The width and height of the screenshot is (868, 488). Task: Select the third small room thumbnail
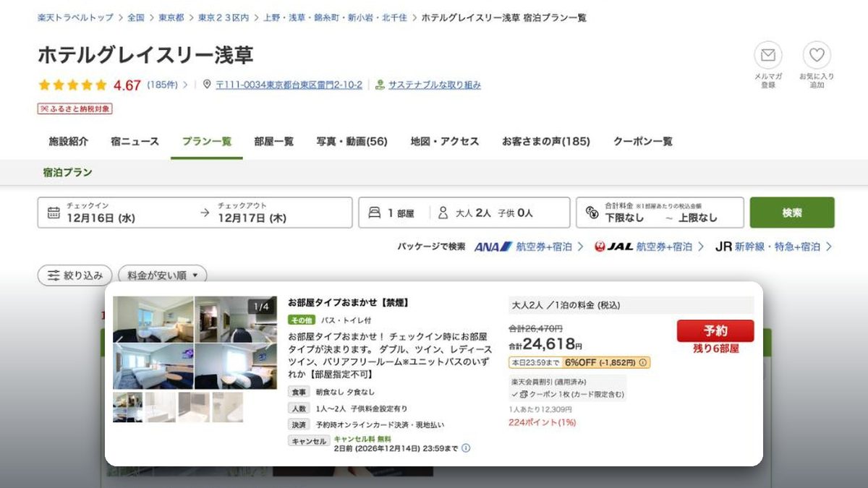tap(193, 407)
